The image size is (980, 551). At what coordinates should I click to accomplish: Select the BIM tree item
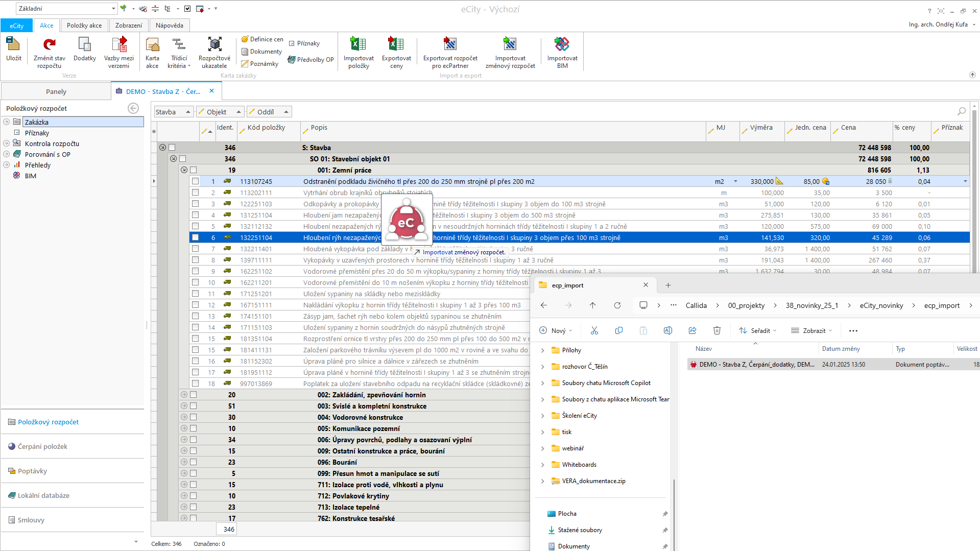31,176
